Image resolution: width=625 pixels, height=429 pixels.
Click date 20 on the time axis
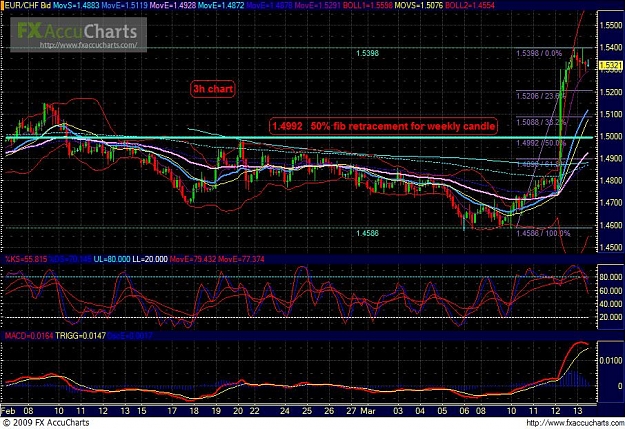pos(238,411)
